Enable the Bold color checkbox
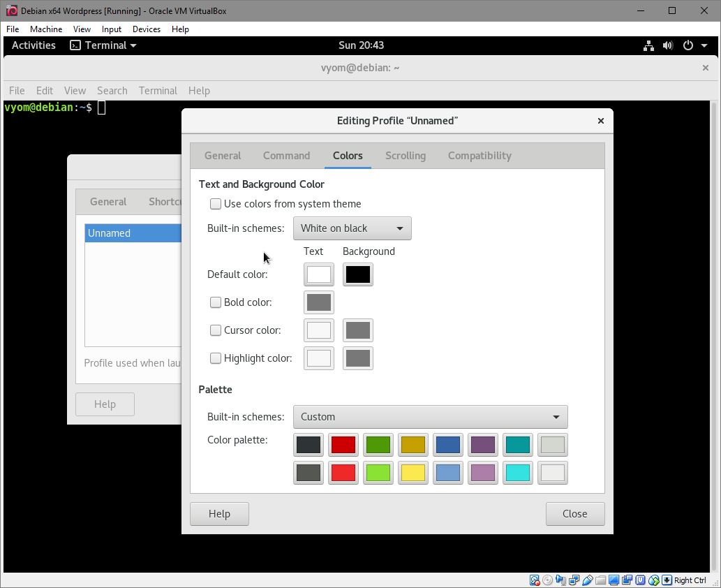This screenshot has height=588, width=721. pyautogui.click(x=215, y=302)
